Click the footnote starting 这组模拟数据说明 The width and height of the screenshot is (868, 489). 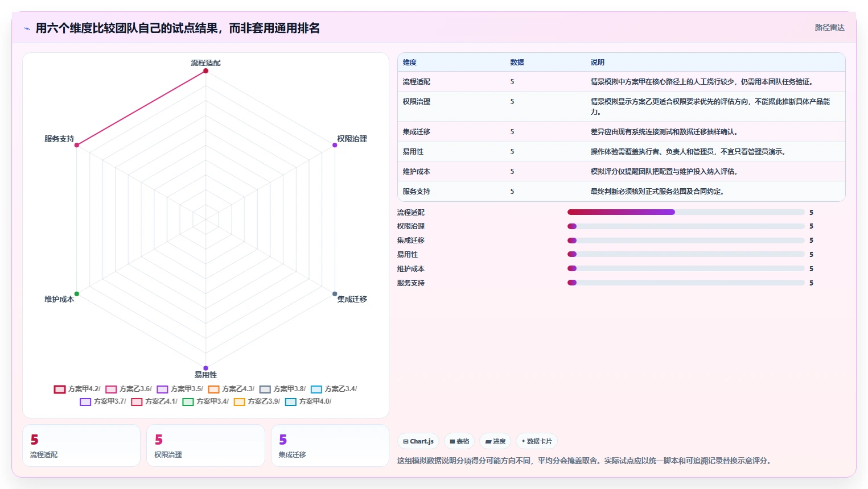586,461
